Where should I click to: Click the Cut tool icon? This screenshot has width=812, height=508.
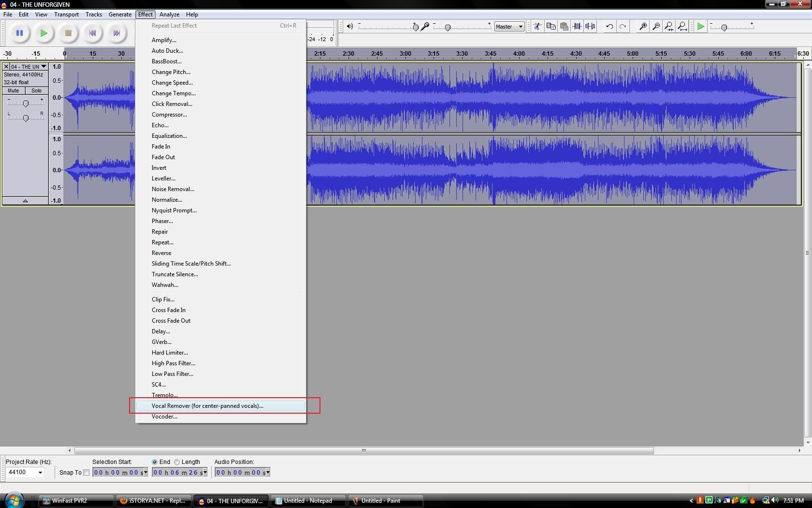pyautogui.click(x=537, y=27)
